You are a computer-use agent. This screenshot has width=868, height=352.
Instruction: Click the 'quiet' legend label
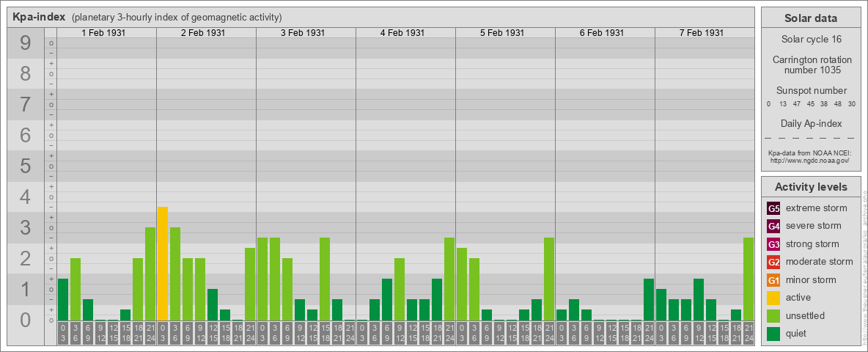pyautogui.click(x=798, y=333)
